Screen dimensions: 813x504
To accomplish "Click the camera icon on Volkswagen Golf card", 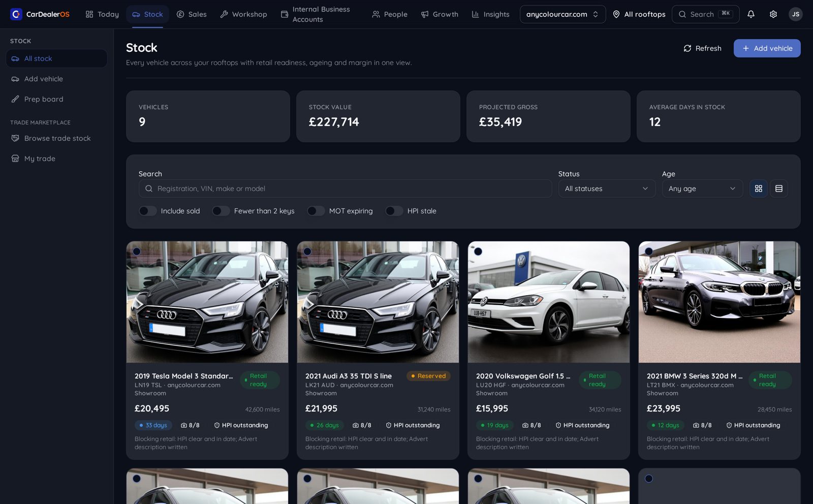I will (x=525, y=425).
